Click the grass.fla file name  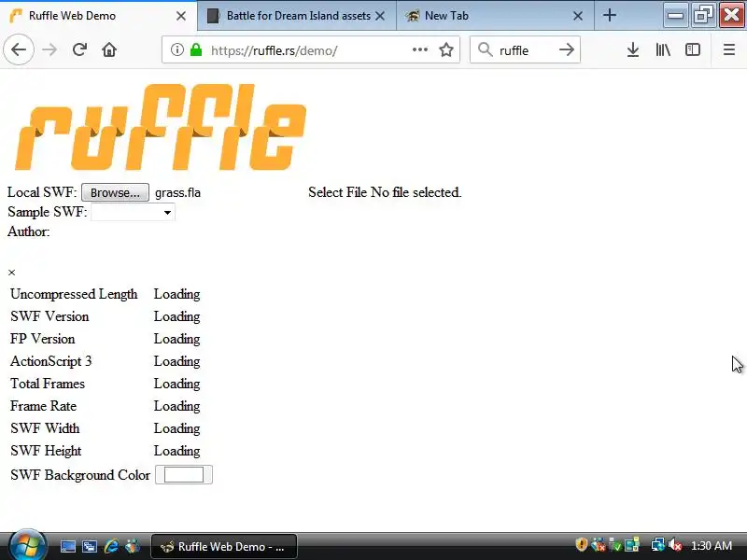tap(177, 192)
